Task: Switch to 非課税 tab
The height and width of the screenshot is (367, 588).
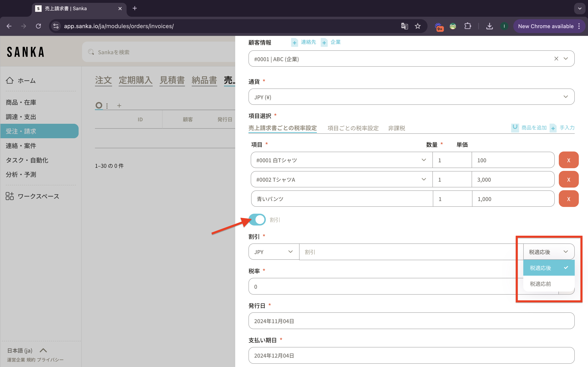Action: 396,128
